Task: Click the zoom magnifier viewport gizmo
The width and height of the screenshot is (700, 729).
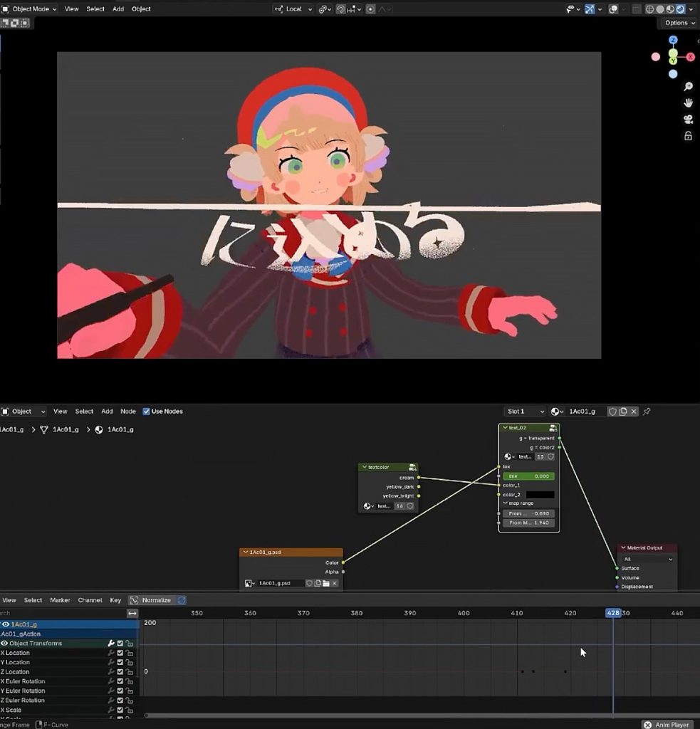Action: click(688, 86)
